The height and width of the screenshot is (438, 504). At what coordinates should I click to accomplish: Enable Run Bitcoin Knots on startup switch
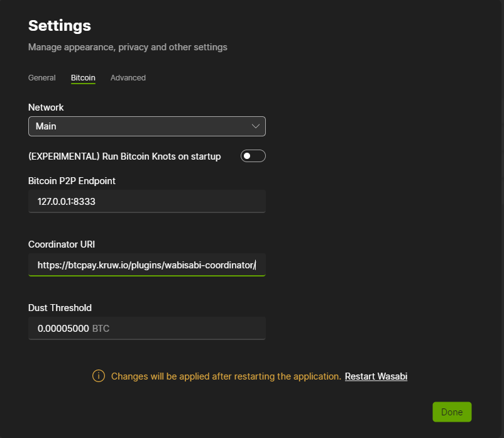[253, 156]
